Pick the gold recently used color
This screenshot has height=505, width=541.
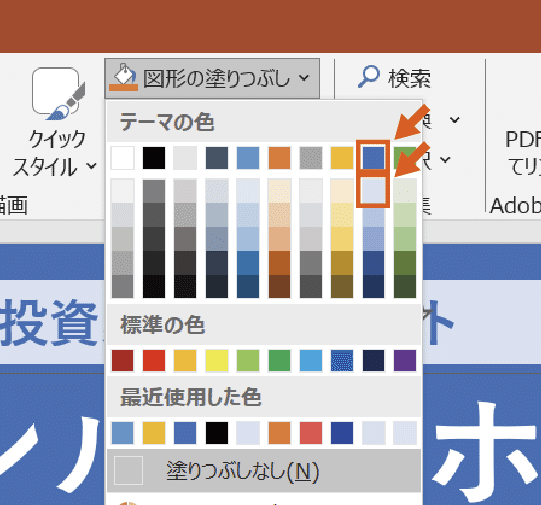154,433
